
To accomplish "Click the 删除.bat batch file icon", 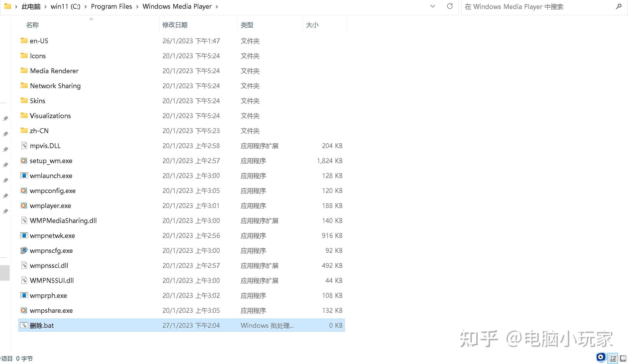I will pyautogui.click(x=24, y=325).
